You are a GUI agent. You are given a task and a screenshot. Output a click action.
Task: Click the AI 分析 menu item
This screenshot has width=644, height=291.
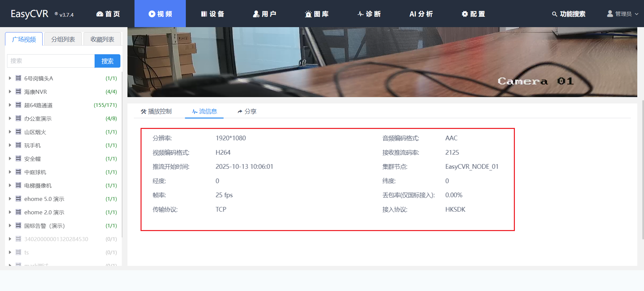tap(421, 14)
